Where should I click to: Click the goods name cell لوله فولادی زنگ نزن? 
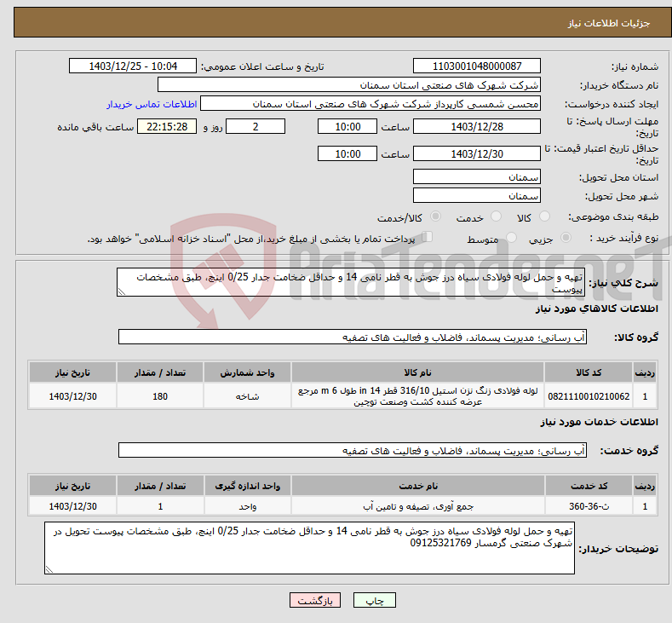tap(417, 395)
